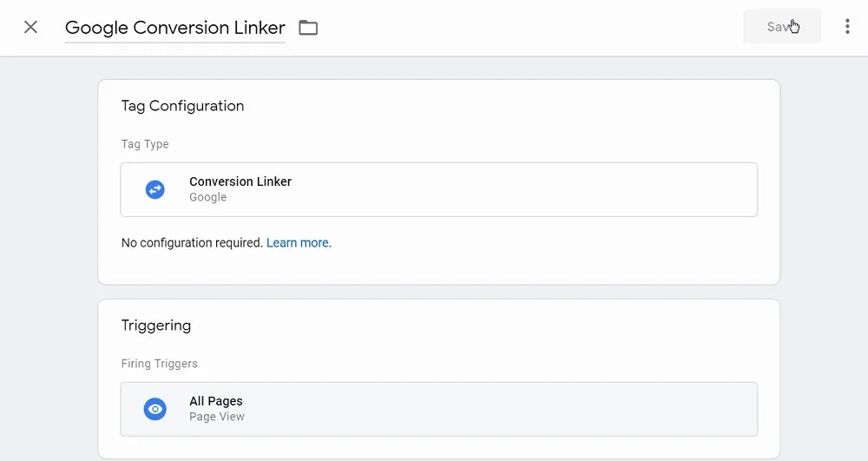This screenshot has height=461, width=868.
Task: Edit the tag name Google Conversion Linker
Action: [x=175, y=28]
